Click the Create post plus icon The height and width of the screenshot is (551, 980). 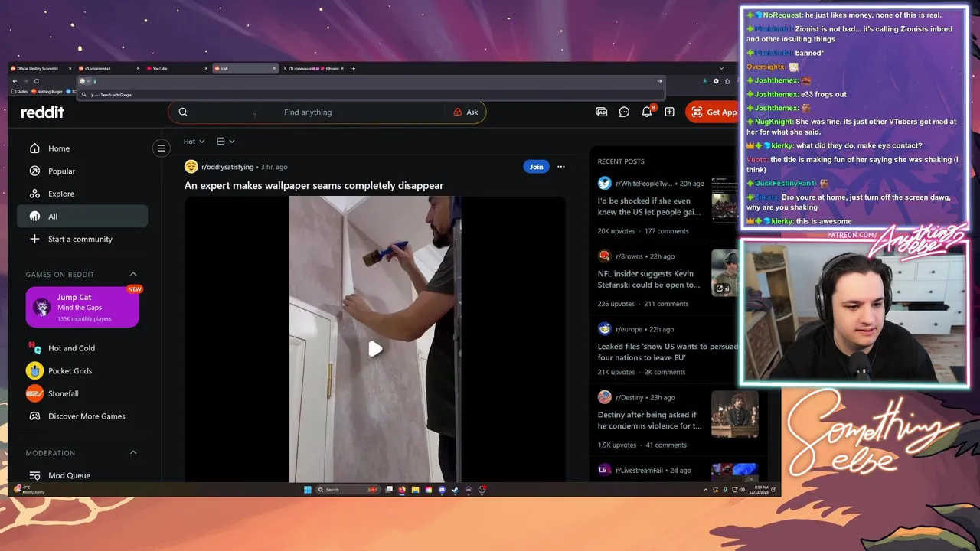[669, 112]
